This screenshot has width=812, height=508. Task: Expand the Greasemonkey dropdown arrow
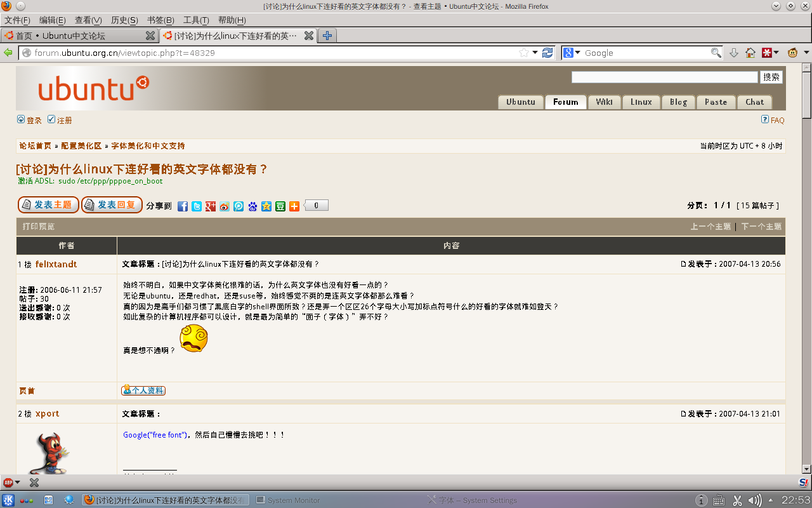pos(806,53)
